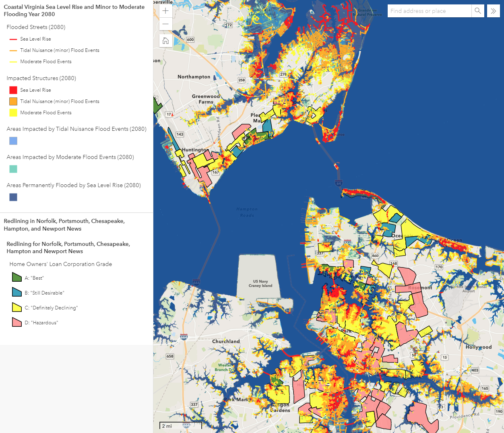This screenshot has width=504, height=433.
Task: Click the Permanently Flooded dark blue swatch
Action: [x=13, y=197]
